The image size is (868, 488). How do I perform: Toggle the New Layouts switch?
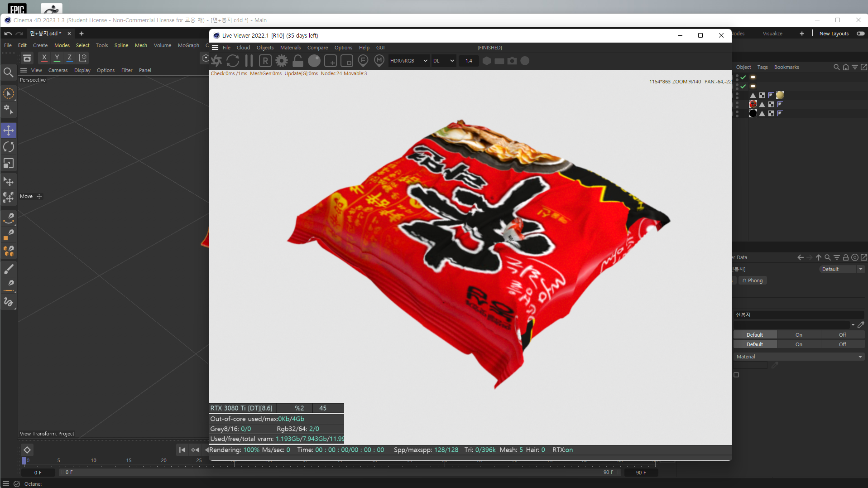tap(860, 34)
